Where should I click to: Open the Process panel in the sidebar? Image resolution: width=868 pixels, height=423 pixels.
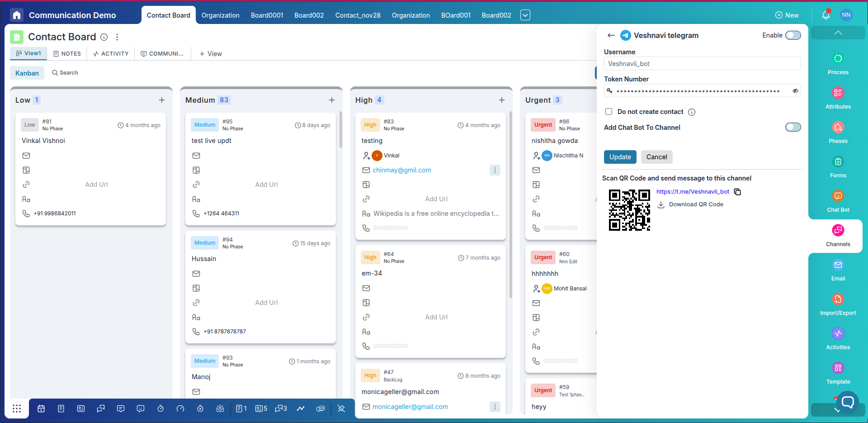pyautogui.click(x=838, y=63)
